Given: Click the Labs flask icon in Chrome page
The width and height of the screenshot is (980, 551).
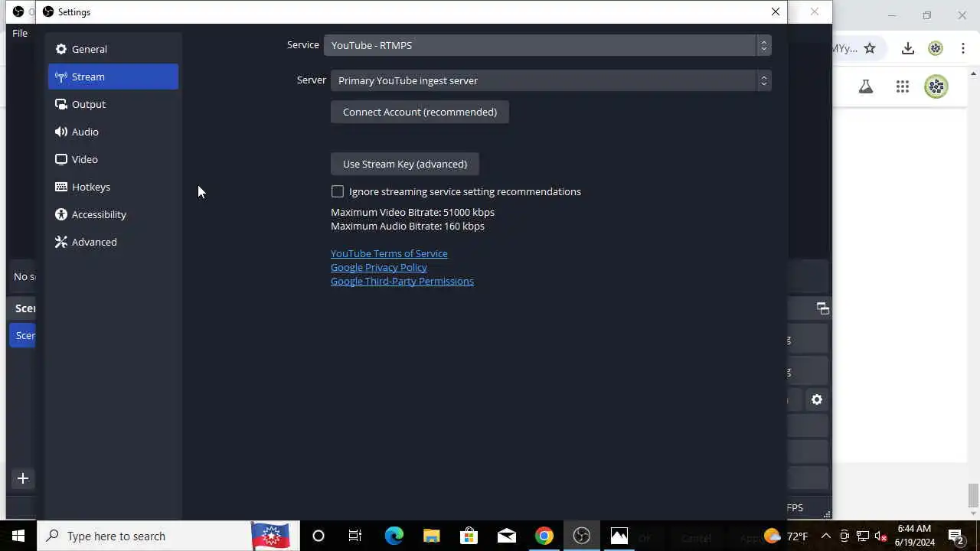Looking at the screenshot, I should (x=866, y=86).
